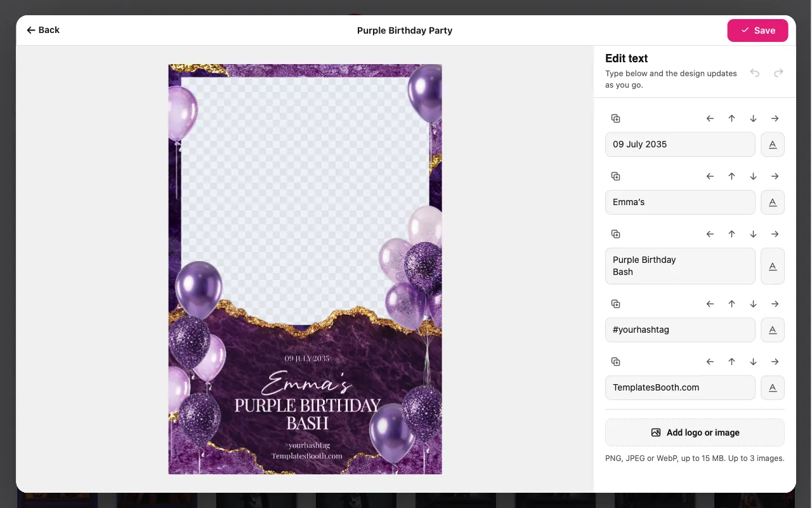Move 'TemplatesBooth.com' text left

coord(710,362)
